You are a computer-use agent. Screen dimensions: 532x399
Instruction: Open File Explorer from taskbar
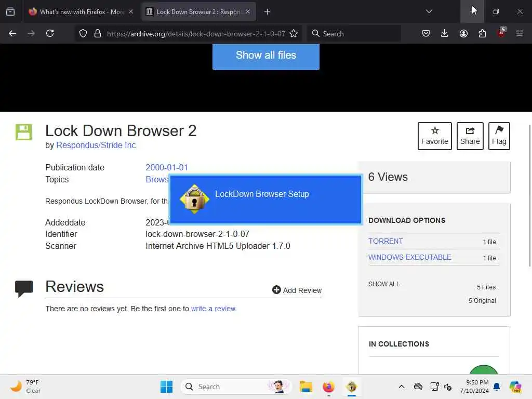pos(305,387)
